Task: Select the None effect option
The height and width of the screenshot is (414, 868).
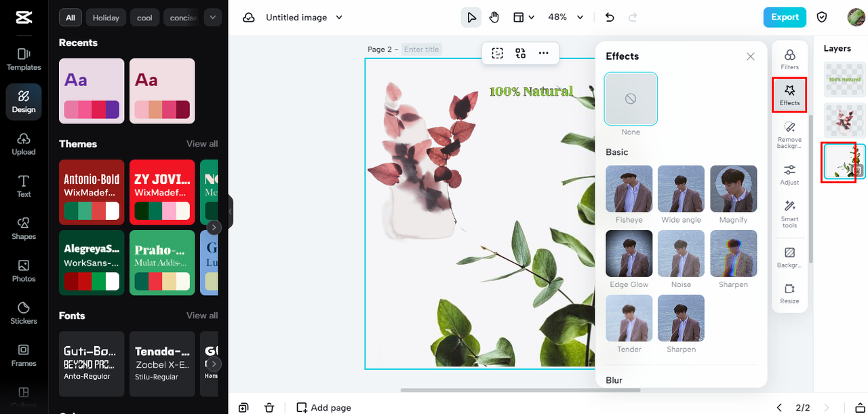Action: [x=630, y=98]
